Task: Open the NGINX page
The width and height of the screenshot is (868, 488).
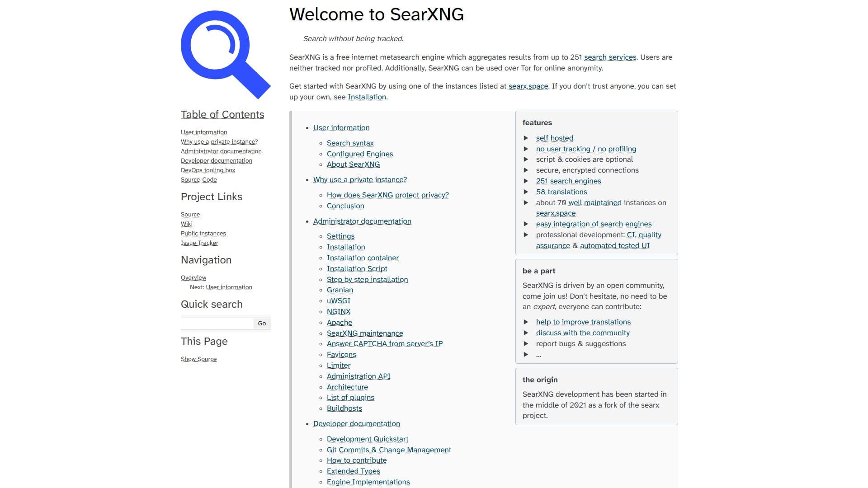Action: pos(339,312)
